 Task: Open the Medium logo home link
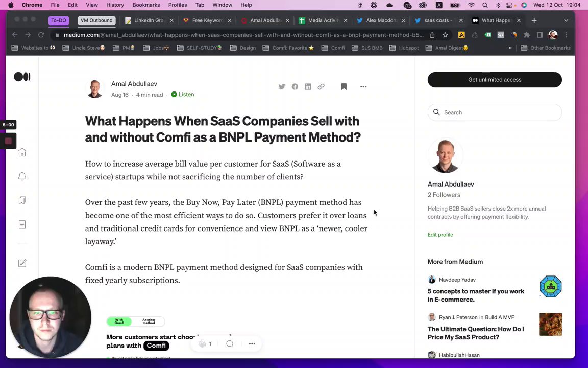pyautogui.click(x=22, y=77)
